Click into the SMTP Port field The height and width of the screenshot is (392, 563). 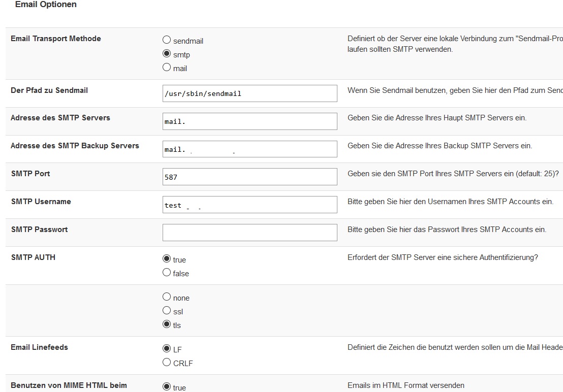tap(249, 177)
